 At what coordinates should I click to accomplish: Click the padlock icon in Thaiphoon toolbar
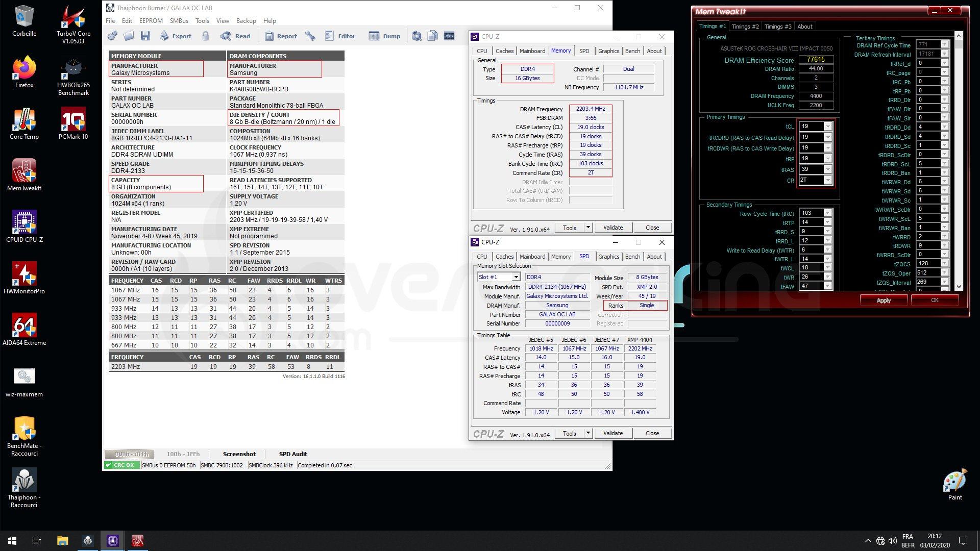coord(205,36)
